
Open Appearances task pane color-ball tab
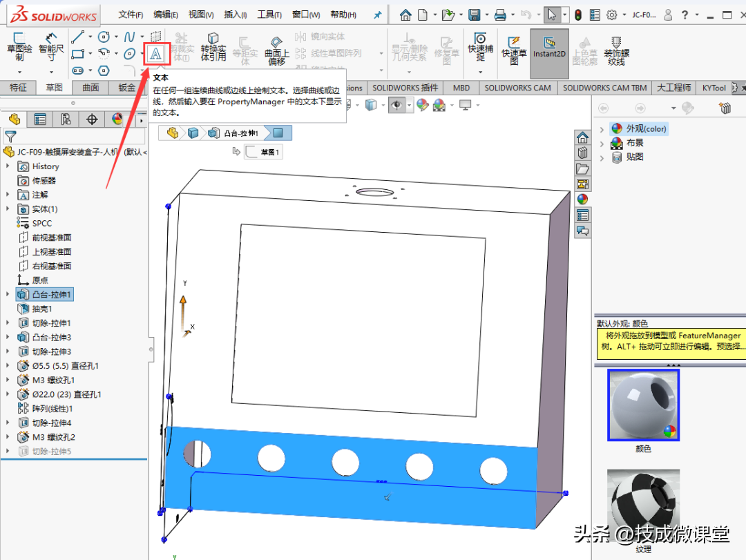(x=583, y=200)
